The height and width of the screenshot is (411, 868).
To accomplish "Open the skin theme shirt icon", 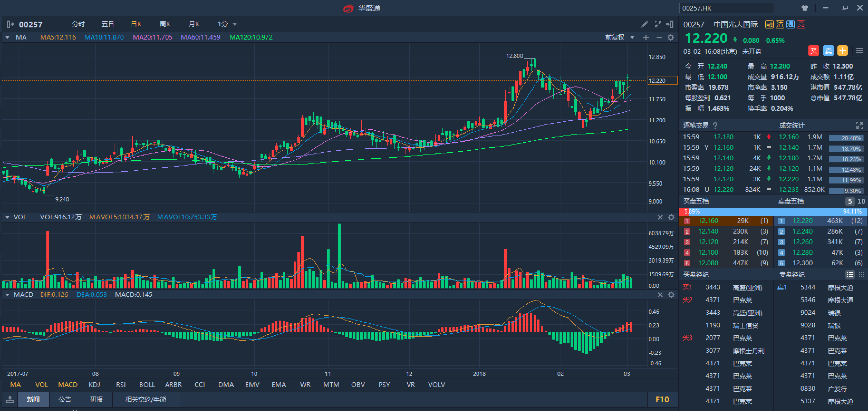I will pyautogui.click(x=804, y=8).
